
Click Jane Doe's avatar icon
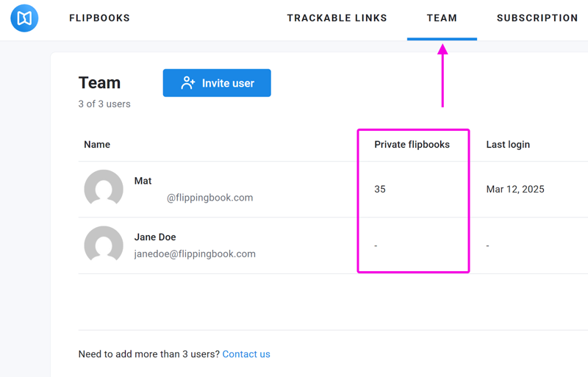[x=104, y=245]
